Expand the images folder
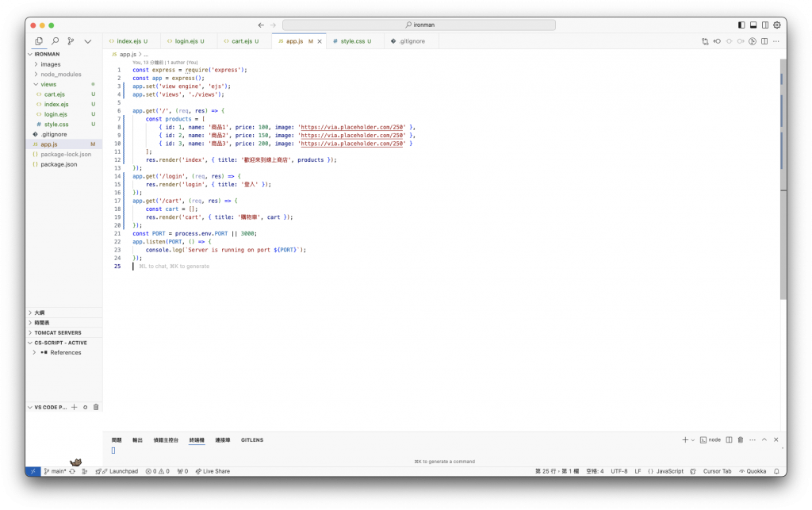Image resolution: width=812 pixels, height=510 pixels. 63,64
